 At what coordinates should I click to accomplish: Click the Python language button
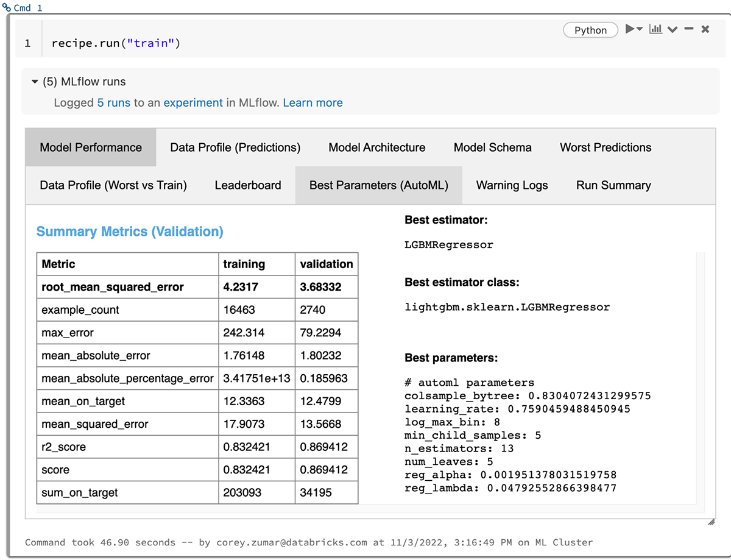590,30
